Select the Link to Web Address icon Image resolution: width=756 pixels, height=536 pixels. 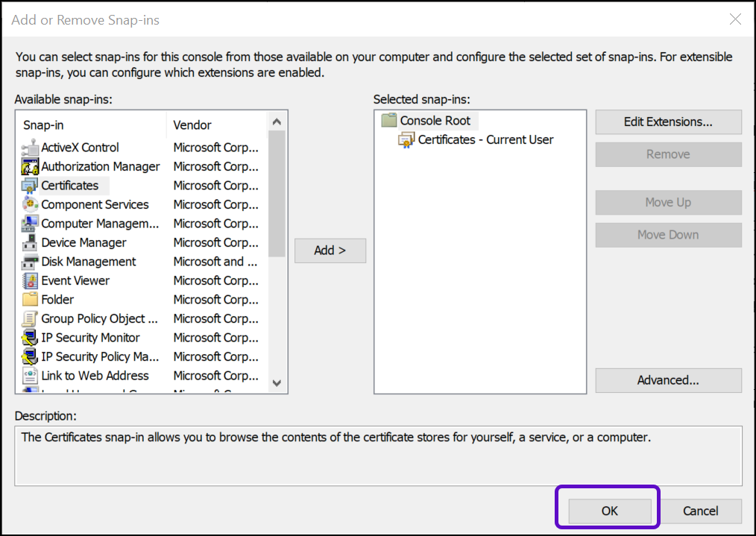click(30, 376)
